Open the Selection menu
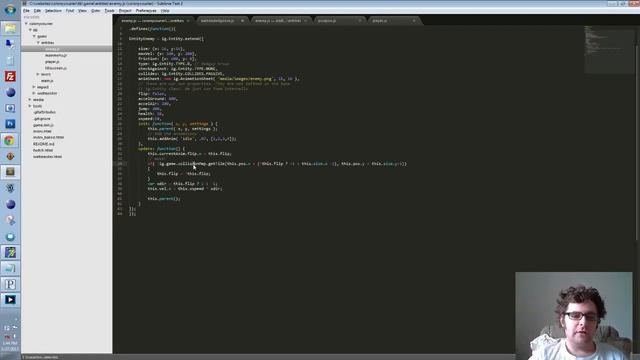The height and width of the screenshot is (360, 640). (x=53, y=11)
